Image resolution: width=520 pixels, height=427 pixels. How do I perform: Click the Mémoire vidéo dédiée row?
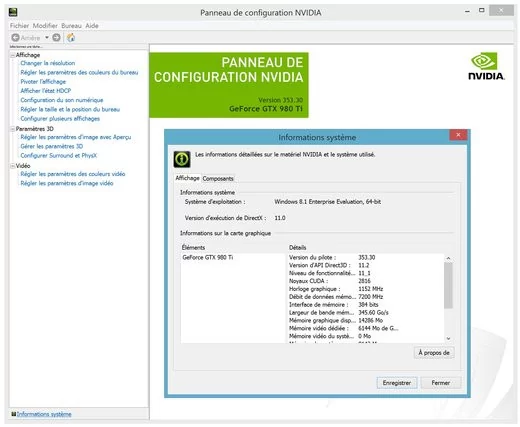pyautogui.click(x=344, y=328)
